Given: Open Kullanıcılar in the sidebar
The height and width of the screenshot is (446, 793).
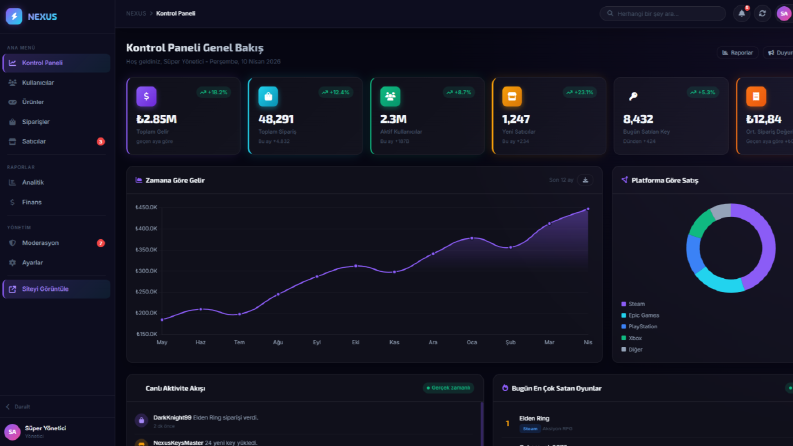Looking at the screenshot, I should click(x=56, y=82).
